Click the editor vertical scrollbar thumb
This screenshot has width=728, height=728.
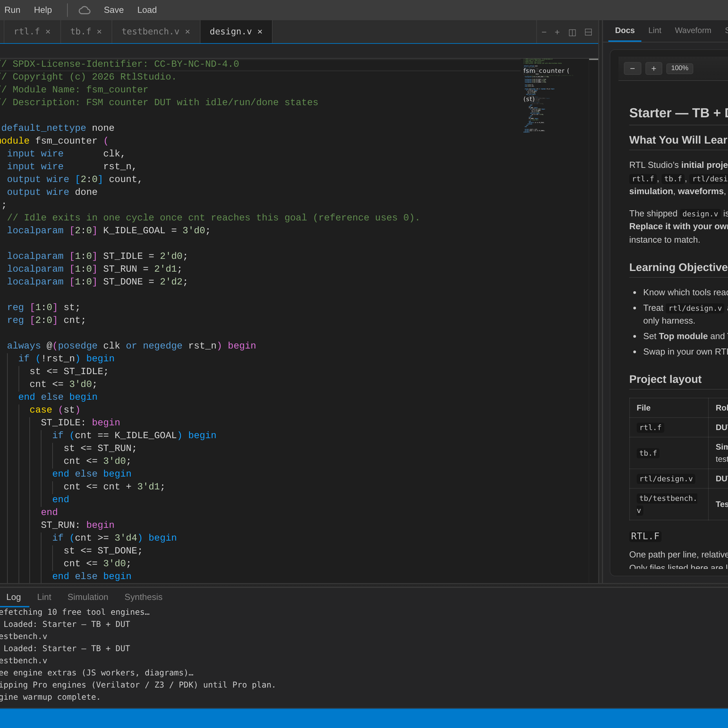(x=594, y=59)
